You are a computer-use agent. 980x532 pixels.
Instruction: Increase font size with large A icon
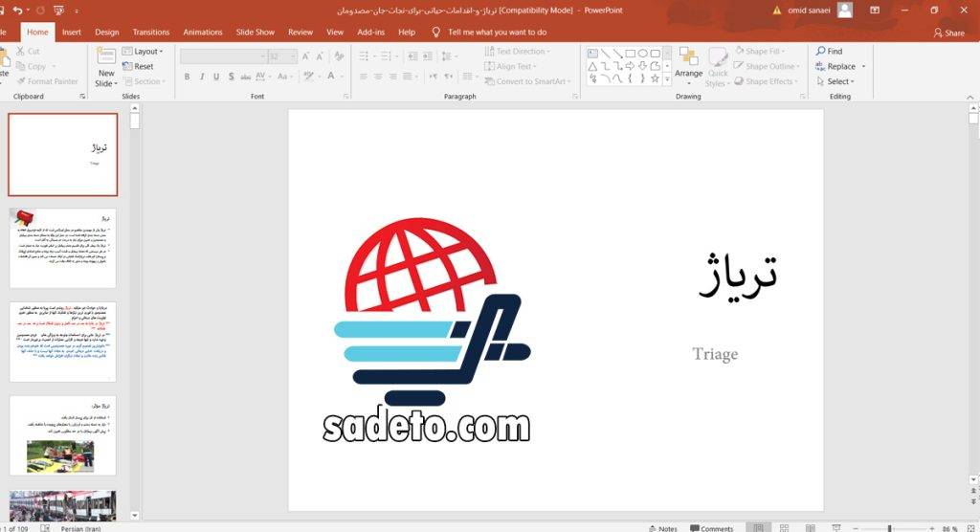click(x=305, y=56)
